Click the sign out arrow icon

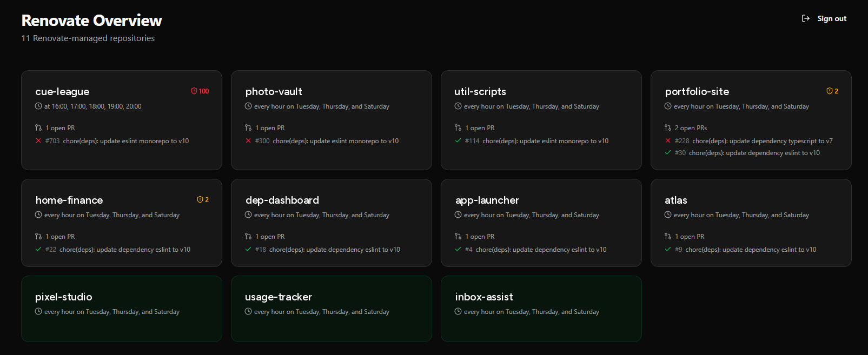click(806, 18)
